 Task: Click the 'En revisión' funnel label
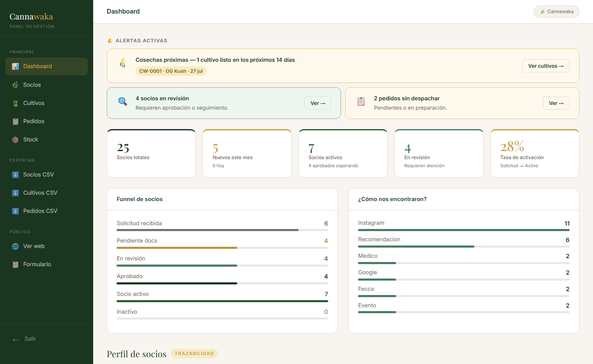(131, 259)
